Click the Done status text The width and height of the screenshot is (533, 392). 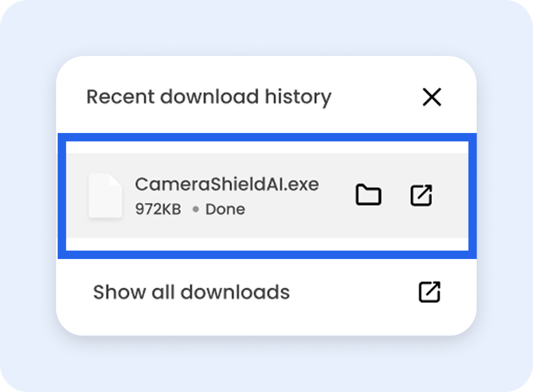click(225, 209)
